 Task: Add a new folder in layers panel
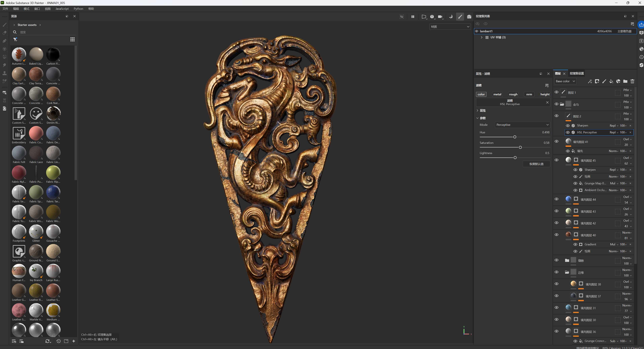pyautogui.click(x=625, y=81)
